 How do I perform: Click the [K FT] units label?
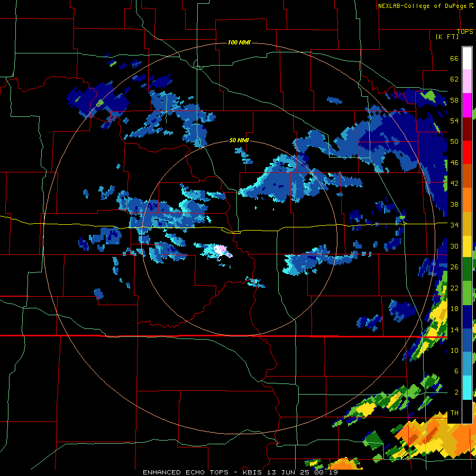pos(447,36)
